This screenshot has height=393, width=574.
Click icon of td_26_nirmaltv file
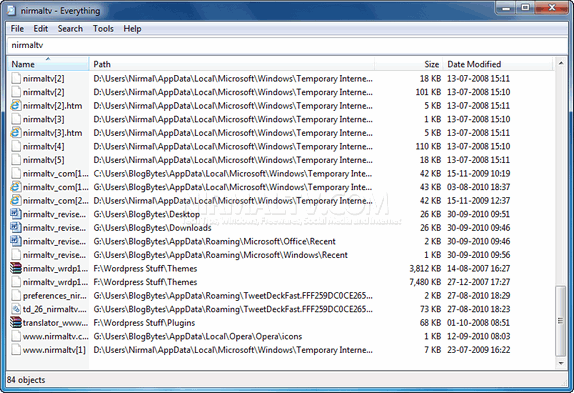point(16,309)
